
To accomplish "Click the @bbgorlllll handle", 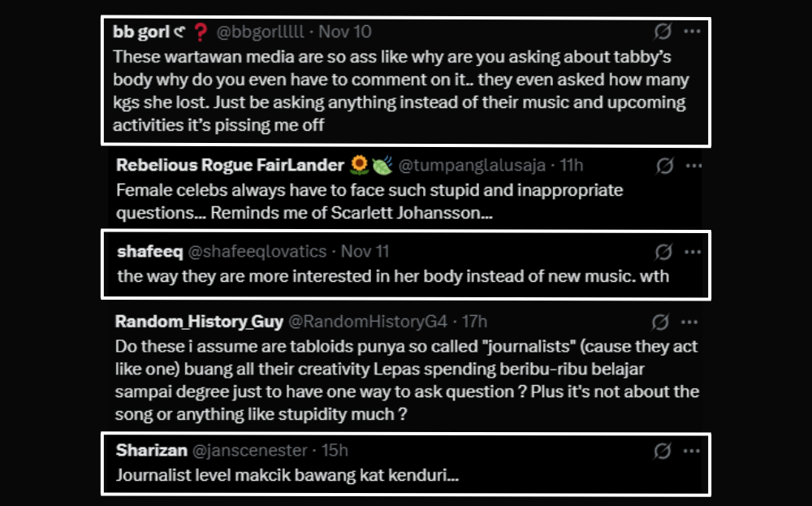I will coord(260,32).
